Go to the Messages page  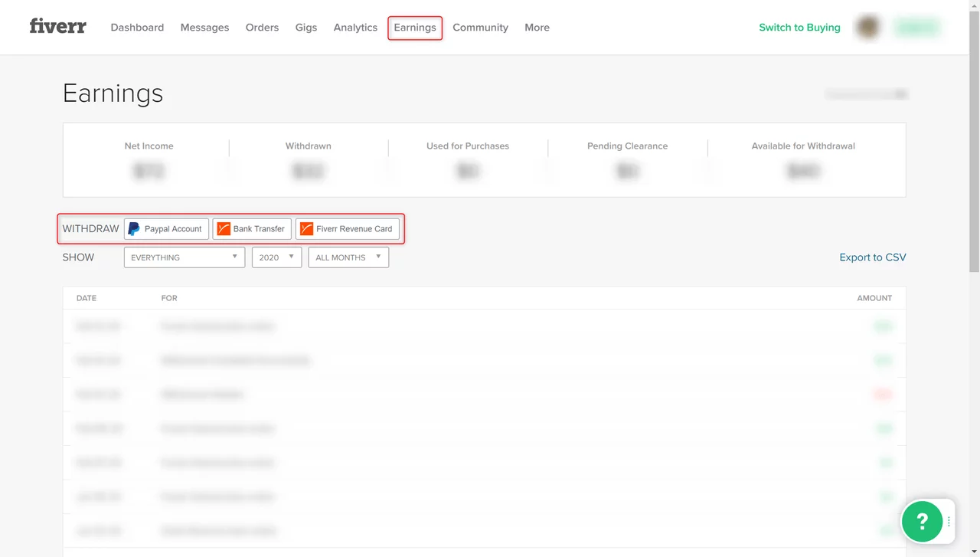tap(204, 28)
